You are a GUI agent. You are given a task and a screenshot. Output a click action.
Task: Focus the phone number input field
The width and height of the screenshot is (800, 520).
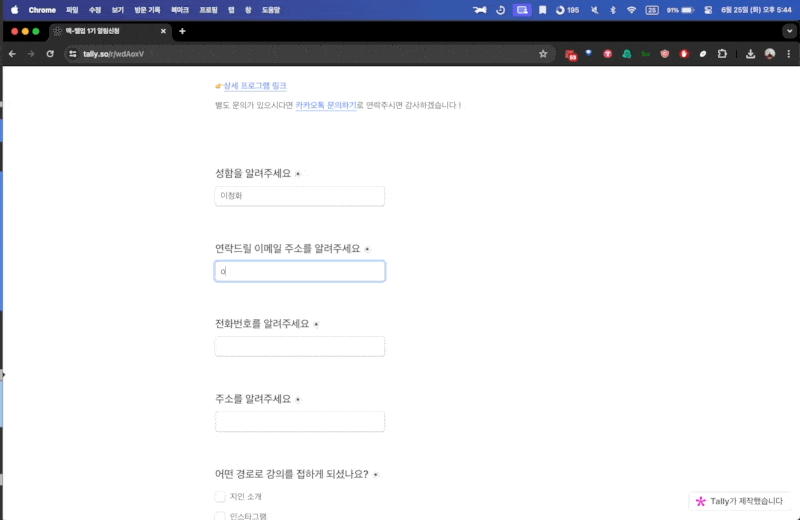300,346
